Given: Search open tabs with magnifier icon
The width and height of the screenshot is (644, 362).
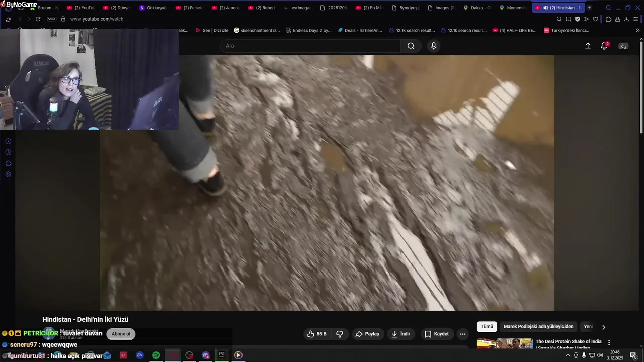Looking at the screenshot, I should pyautogui.click(x=608, y=8).
